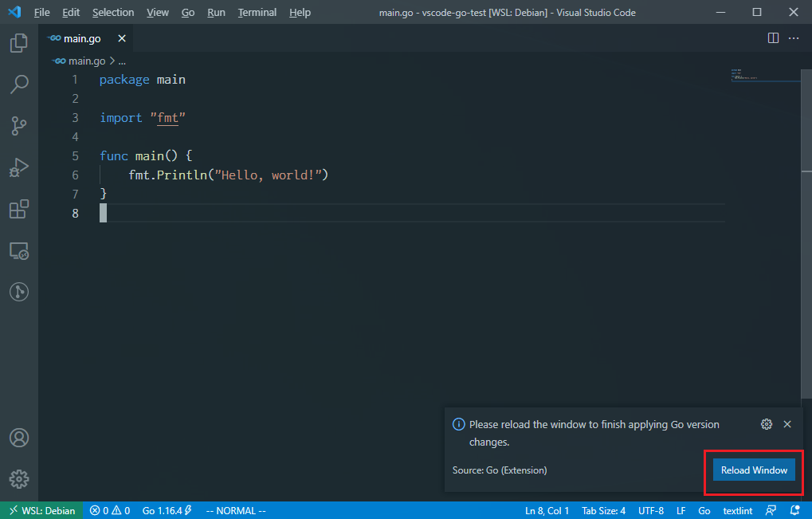Image resolution: width=812 pixels, height=519 pixels.
Task: Open the Search panel
Action: click(18, 85)
